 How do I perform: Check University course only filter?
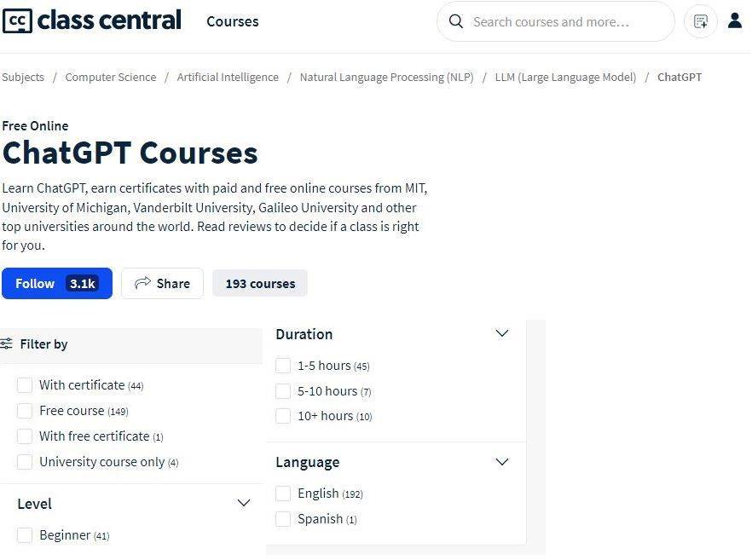pos(25,462)
